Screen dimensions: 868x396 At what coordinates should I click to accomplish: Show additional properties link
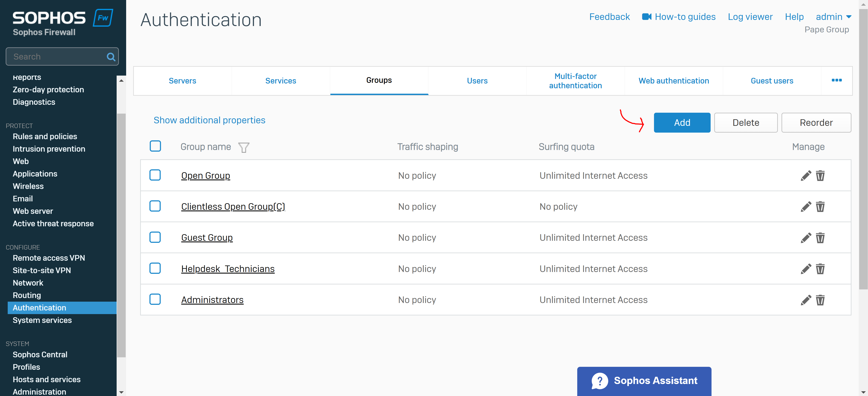209,120
